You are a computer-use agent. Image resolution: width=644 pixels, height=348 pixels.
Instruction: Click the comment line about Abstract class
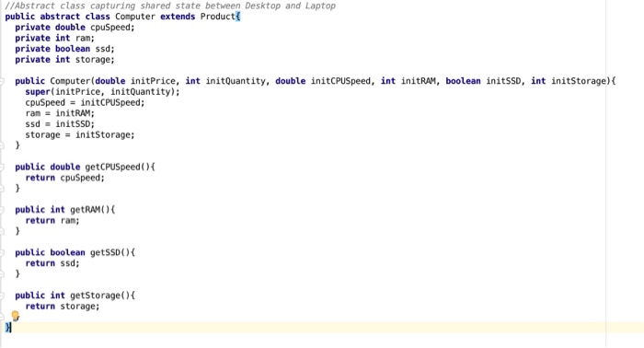click(x=170, y=6)
